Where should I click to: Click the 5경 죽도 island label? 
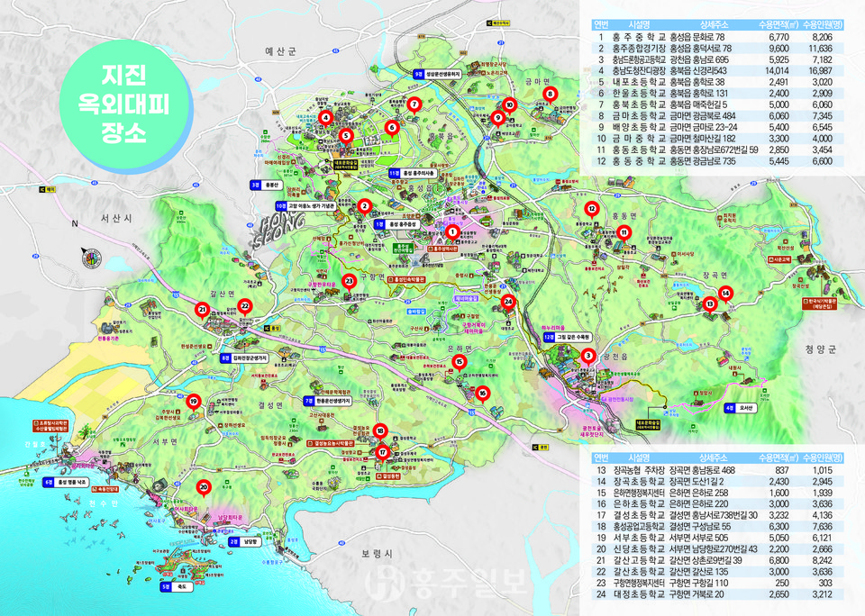[x=173, y=586]
